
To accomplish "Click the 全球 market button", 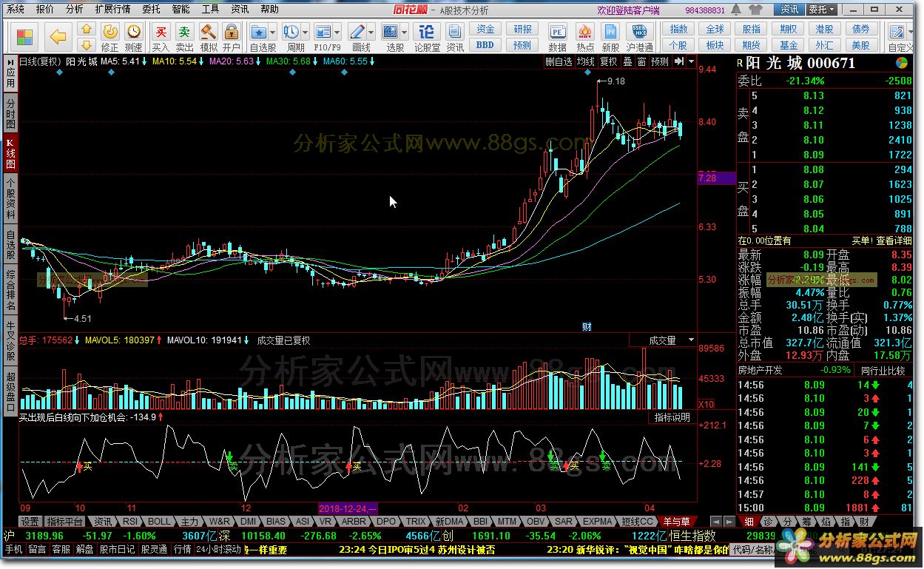I will [x=715, y=30].
